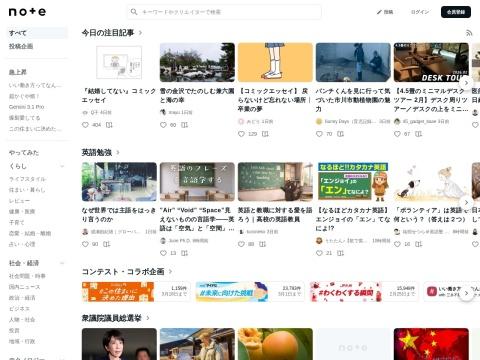The width and height of the screenshot is (480, 360).
Task: Open the #未来に向けた挑戦 contest banner
Action: (232, 292)
